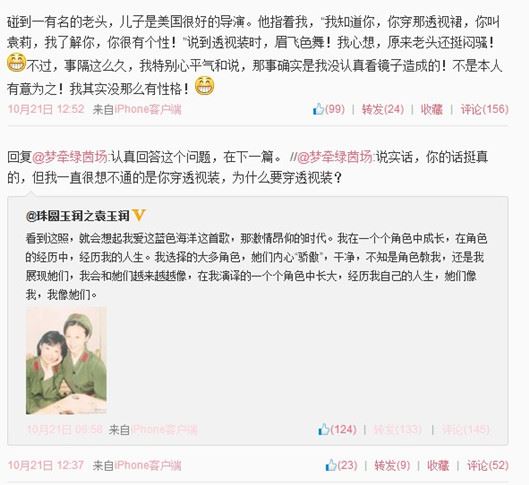Click the 10月21日 12:37 timestamp

pos(46,465)
